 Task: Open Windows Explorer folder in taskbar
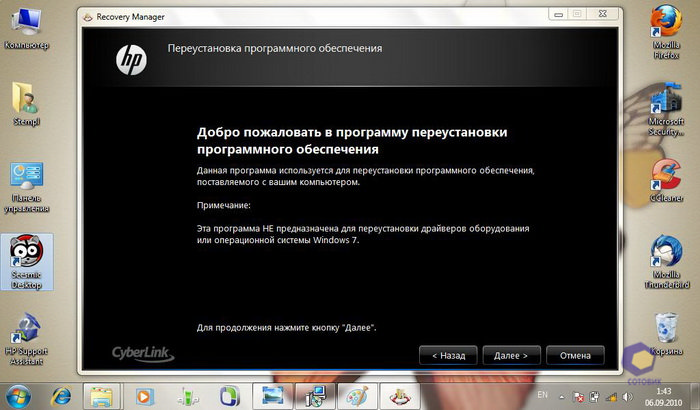click(101, 392)
